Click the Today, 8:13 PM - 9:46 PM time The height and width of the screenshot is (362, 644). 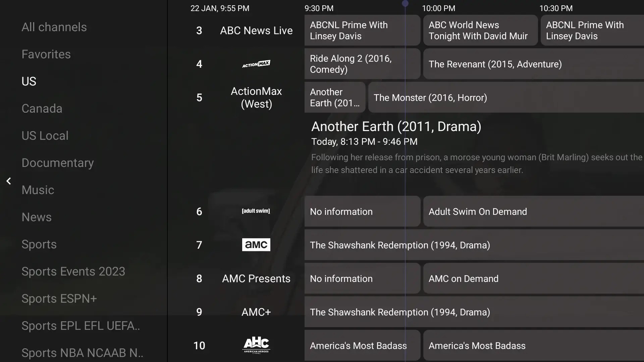point(364,141)
